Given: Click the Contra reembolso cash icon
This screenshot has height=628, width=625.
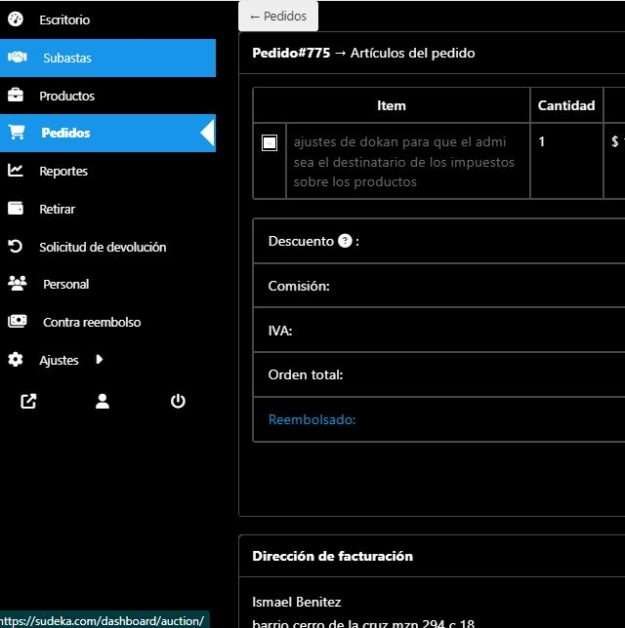Looking at the screenshot, I should pos(17,321).
